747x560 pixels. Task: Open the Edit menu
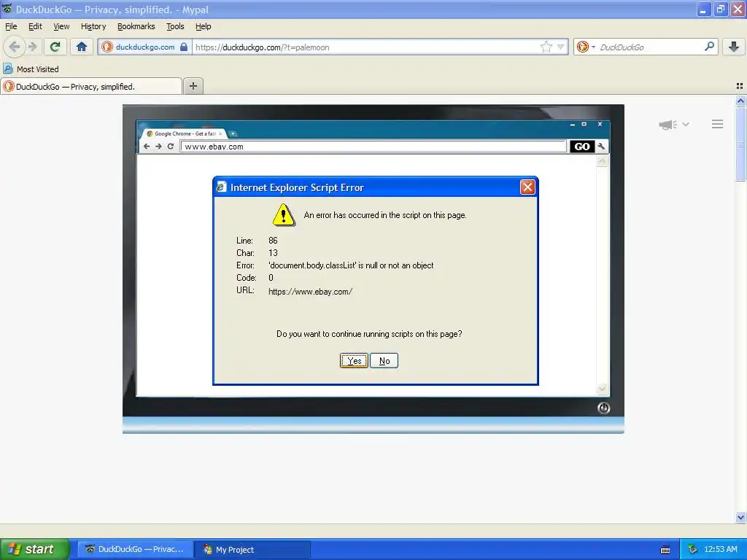click(x=35, y=26)
